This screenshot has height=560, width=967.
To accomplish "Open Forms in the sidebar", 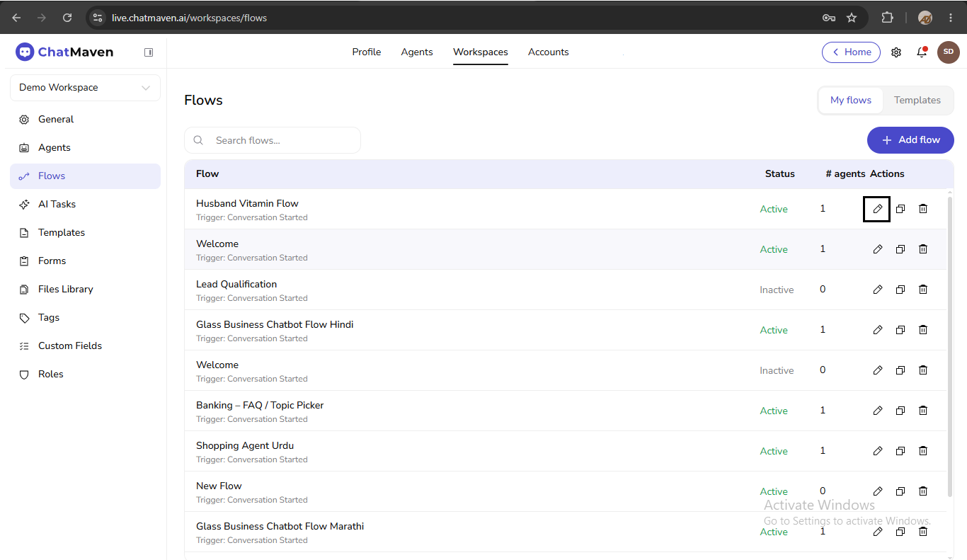I will 85,261.
